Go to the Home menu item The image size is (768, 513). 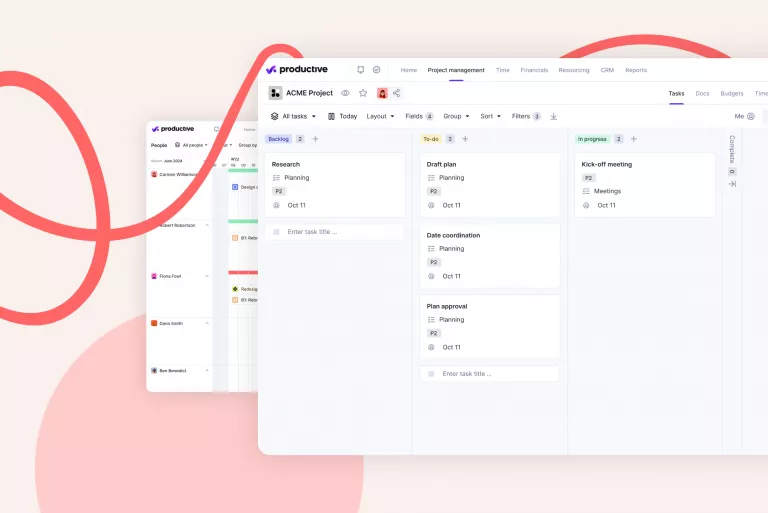tap(408, 70)
